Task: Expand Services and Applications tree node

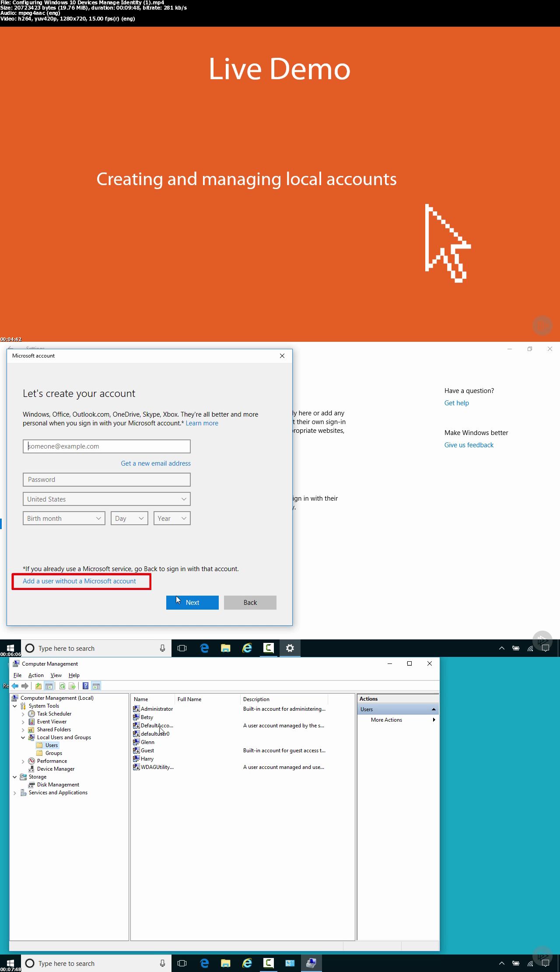Action: tap(15, 792)
